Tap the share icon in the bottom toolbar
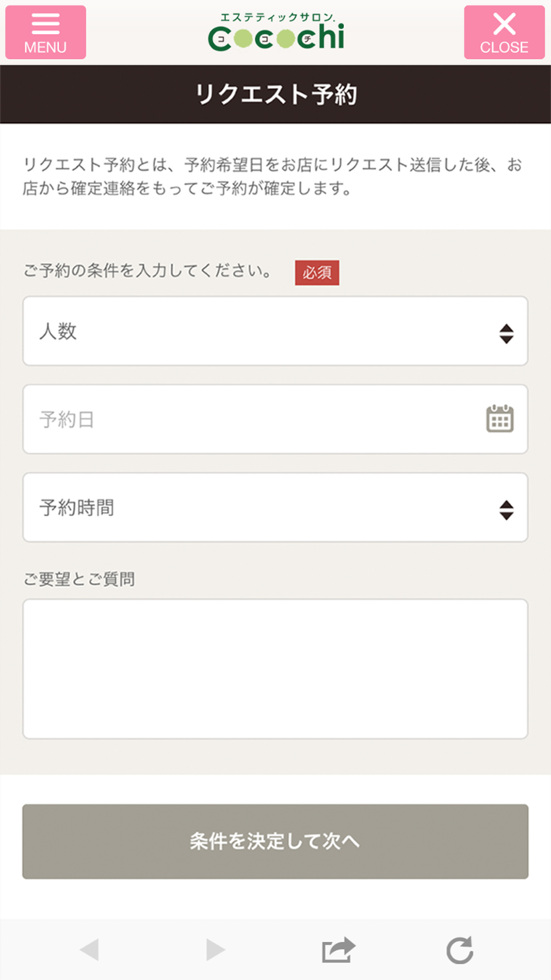The image size is (551, 980). point(338,950)
